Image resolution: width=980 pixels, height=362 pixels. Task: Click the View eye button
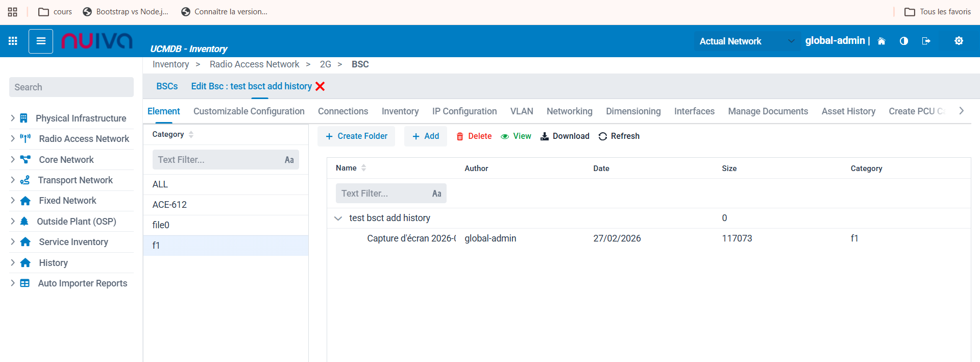516,136
